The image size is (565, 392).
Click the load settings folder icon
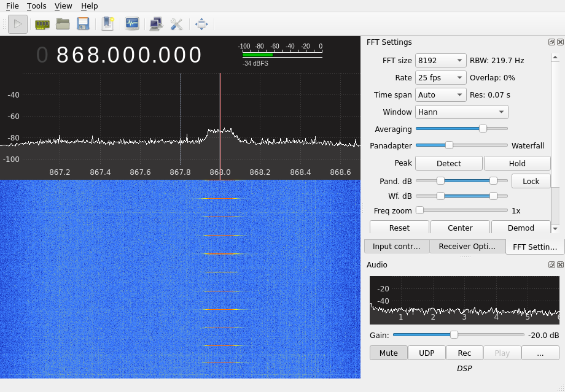point(63,24)
